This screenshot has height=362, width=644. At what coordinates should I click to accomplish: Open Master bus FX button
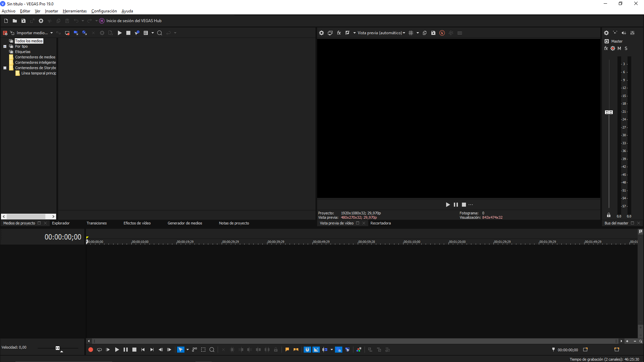coord(606,48)
